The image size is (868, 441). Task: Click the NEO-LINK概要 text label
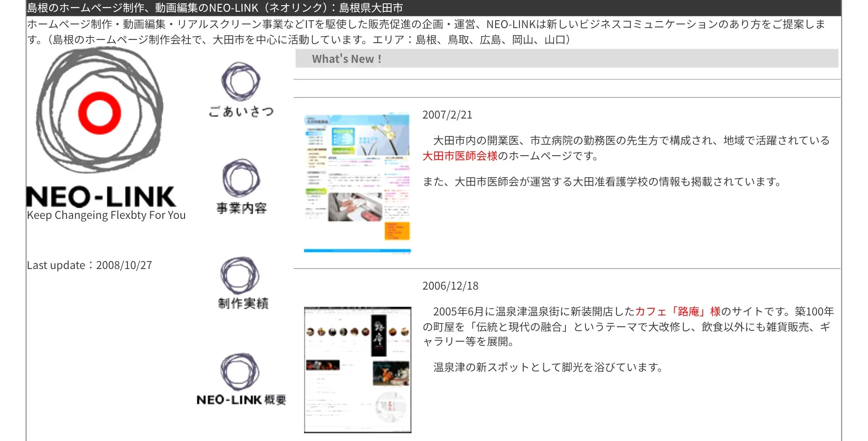[x=242, y=400]
